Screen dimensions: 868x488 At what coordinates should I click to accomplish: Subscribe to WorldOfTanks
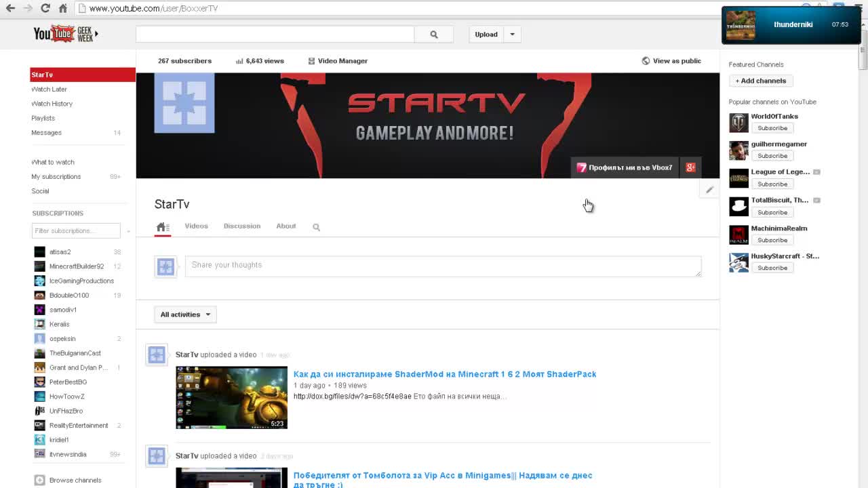point(772,128)
